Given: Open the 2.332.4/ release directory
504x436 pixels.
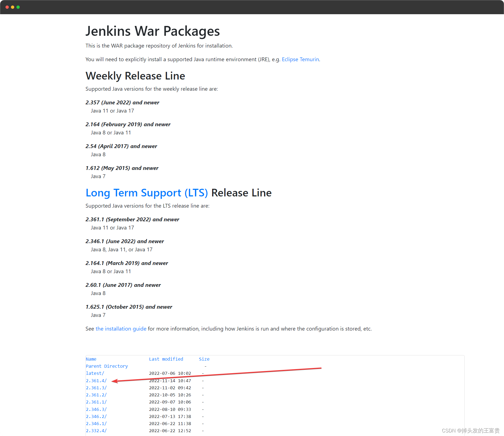Looking at the screenshot, I should (96, 430).
